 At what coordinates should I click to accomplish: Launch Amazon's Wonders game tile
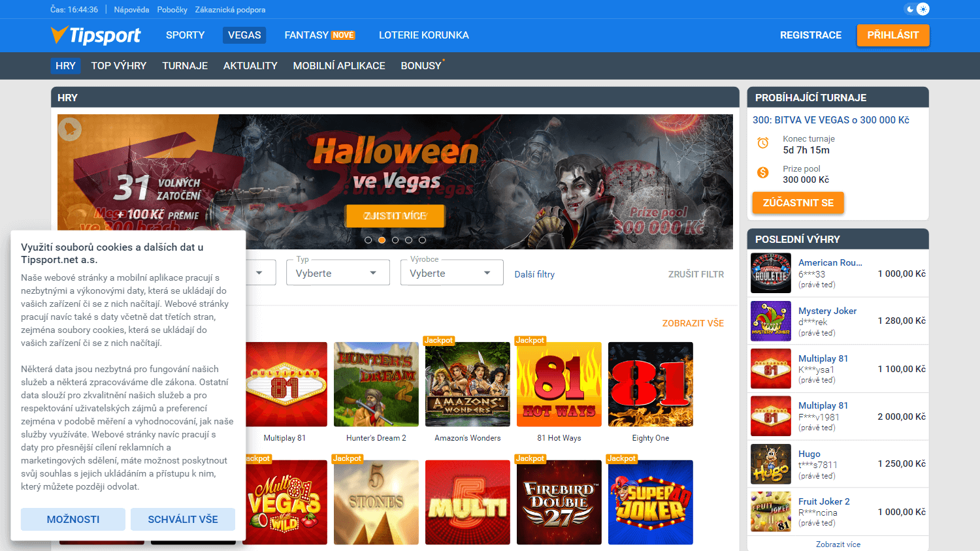[x=468, y=385]
